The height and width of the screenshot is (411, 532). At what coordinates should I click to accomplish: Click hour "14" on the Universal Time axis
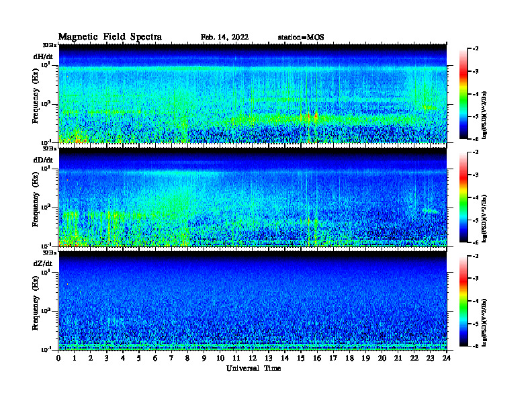tap(285, 359)
